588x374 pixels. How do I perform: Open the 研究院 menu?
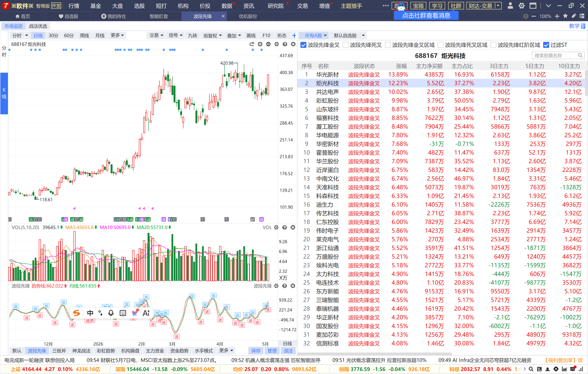[x=276, y=6]
